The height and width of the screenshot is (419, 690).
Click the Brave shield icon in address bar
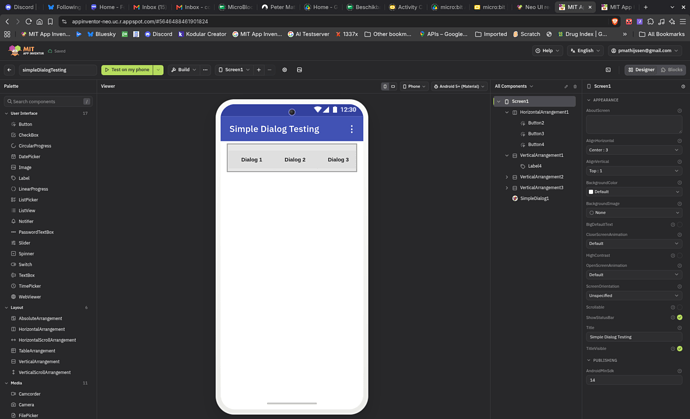pyautogui.click(x=615, y=22)
